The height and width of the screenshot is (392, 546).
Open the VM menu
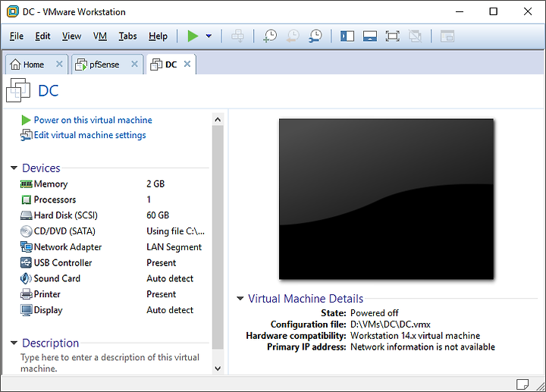(99, 36)
